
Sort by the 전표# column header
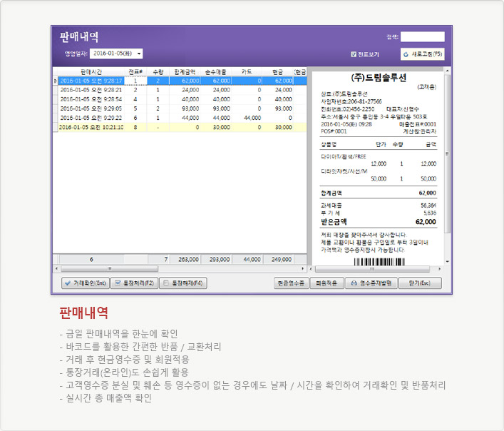click(x=135, y=72)
